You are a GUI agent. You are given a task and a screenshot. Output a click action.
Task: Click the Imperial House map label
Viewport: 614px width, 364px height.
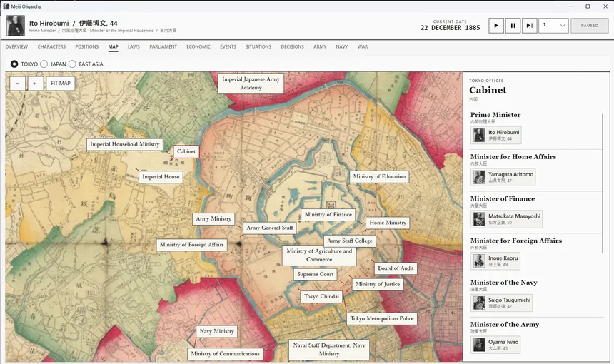pyautogui.click(x=161, y=177)
